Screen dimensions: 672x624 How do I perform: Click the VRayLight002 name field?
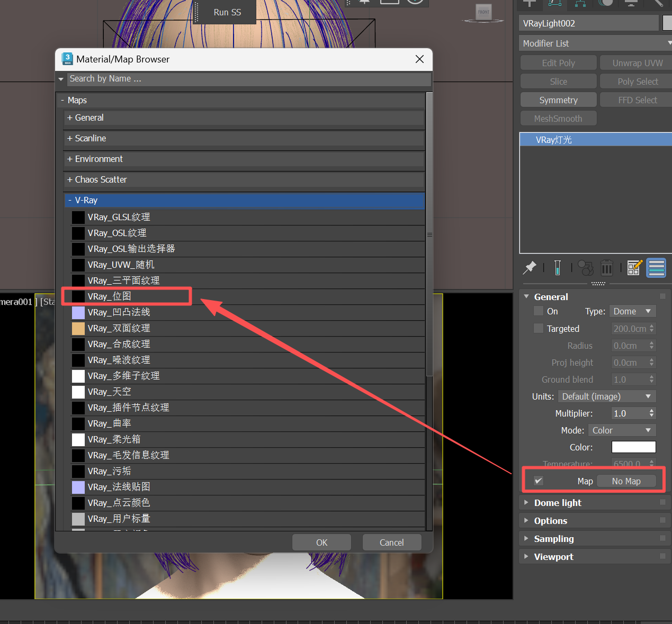pos(589,23)
